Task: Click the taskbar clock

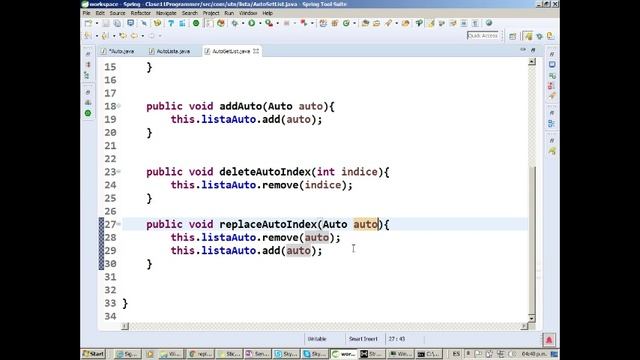Action: (x=535, y=354)
